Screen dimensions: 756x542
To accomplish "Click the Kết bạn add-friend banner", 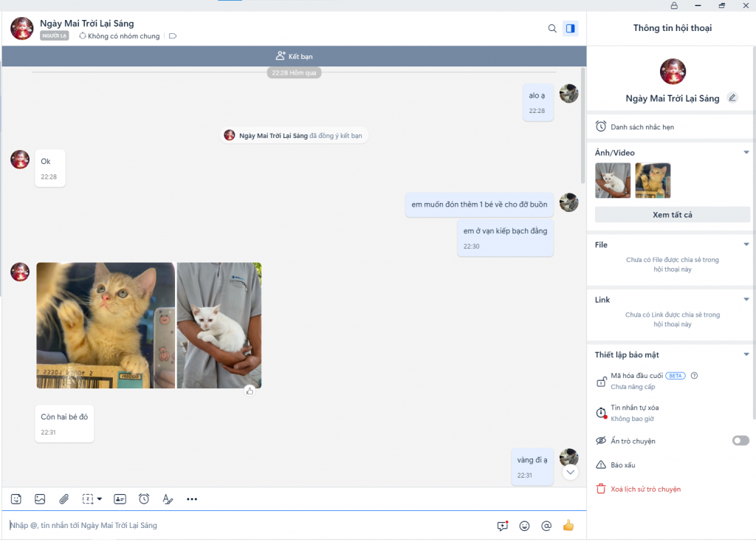I will [294, 56].
